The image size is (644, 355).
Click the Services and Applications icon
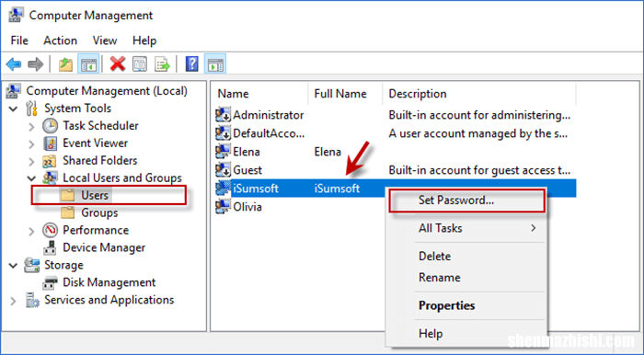pyautogui.click(x=31, y=300)
